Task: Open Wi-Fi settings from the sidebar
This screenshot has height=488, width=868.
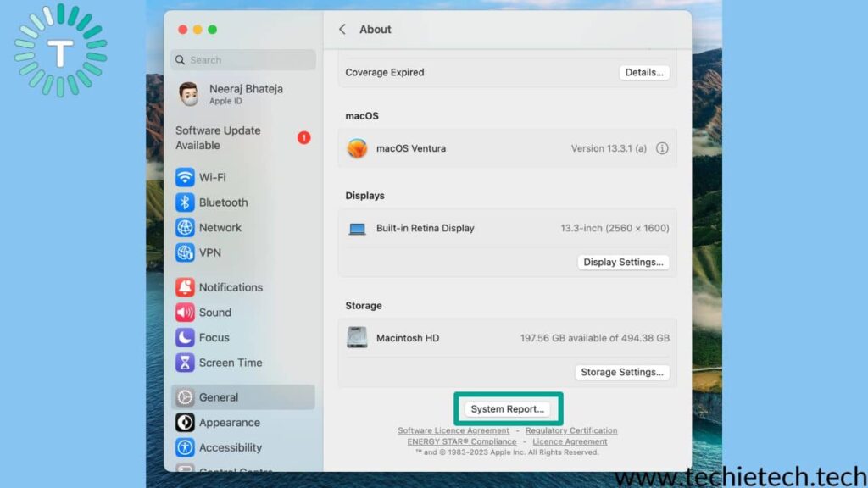Action: coord(214,177)
